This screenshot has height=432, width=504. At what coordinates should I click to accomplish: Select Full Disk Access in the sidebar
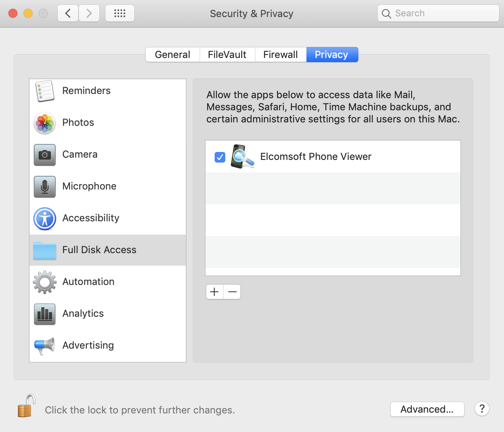pyautogui.click(x=99, y=250)
